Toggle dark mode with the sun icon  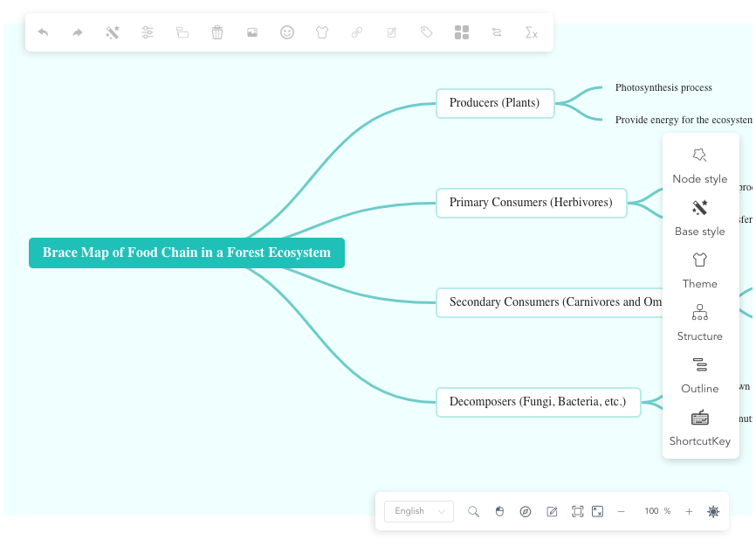(713, 511)
